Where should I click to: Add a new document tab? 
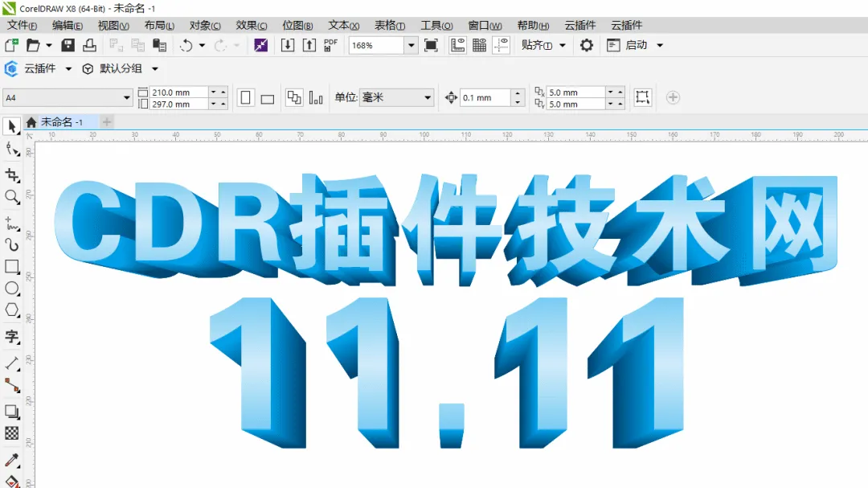coord(107,122)
